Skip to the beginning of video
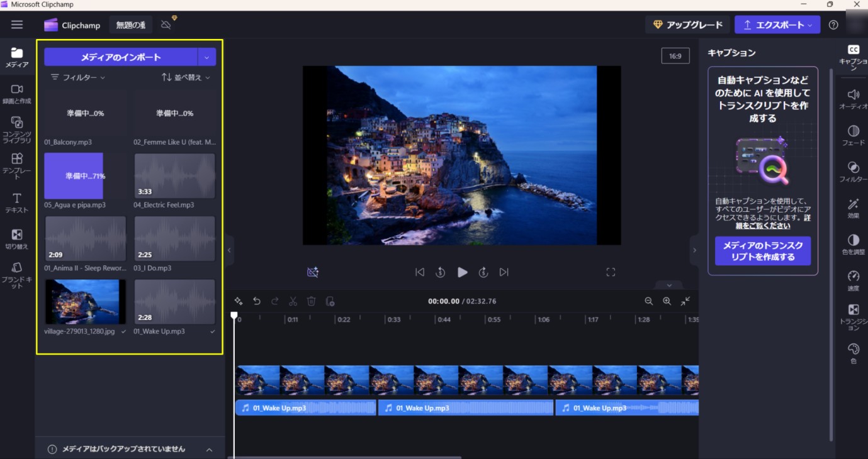This screenshot has width=868, height=459. [420, 272]
